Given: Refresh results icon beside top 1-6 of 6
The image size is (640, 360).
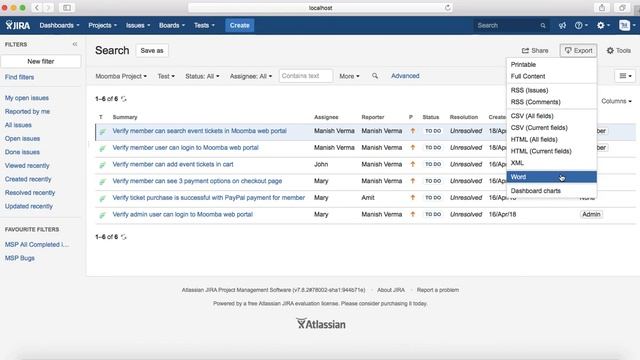Looking at the screenshot, I should 124,99.
